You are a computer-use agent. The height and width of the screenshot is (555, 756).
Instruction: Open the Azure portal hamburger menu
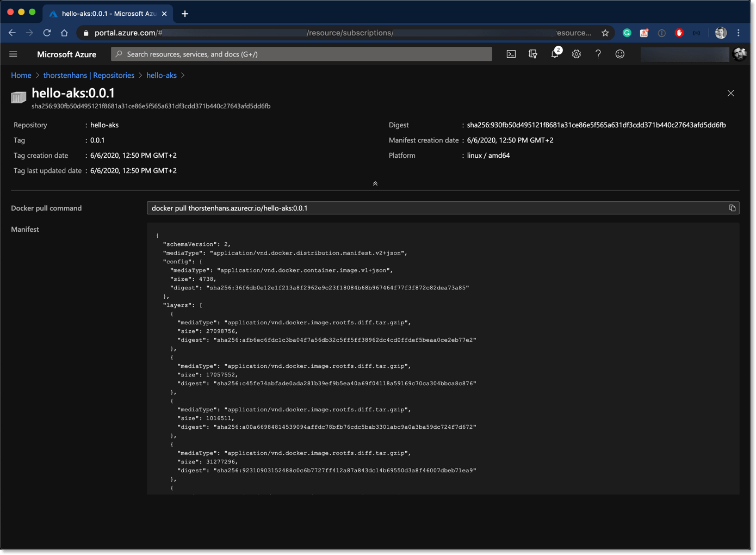point(14,54)
